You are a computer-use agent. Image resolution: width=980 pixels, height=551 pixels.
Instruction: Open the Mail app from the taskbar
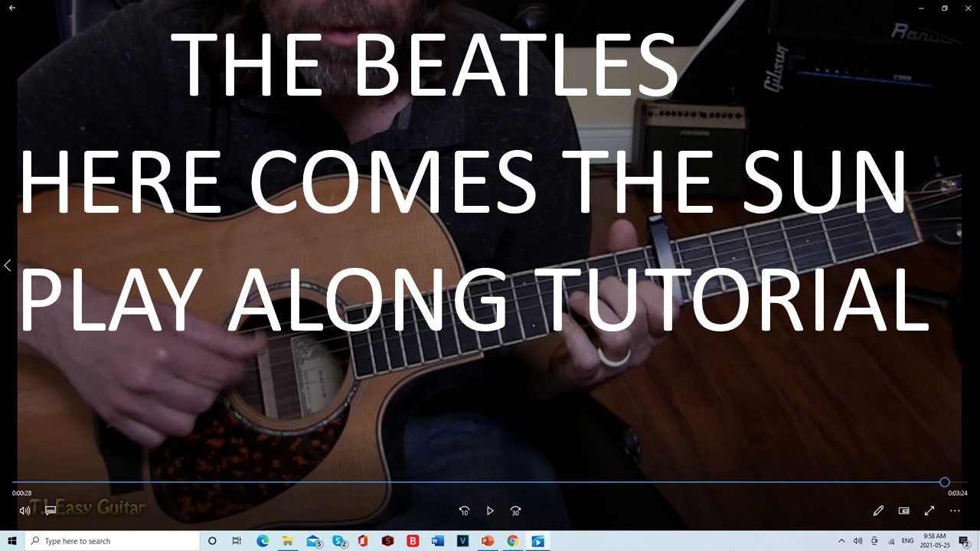(x=313, y=541)
